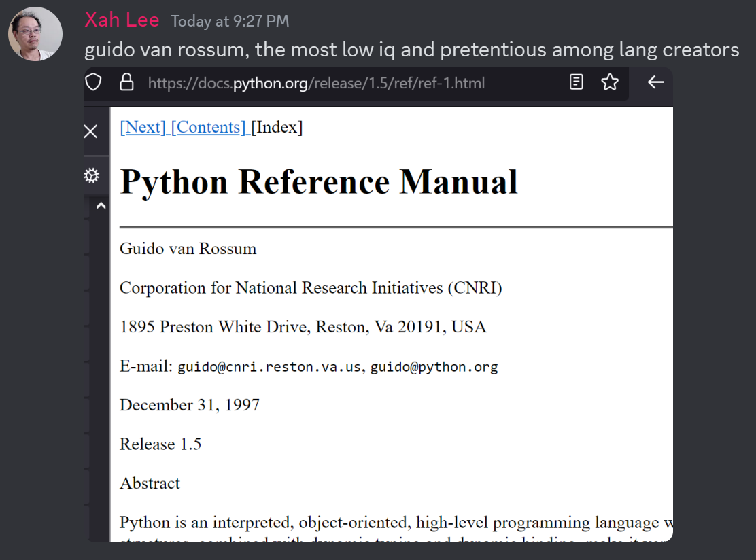Follow the [Next] link

[x=143, y=127]
